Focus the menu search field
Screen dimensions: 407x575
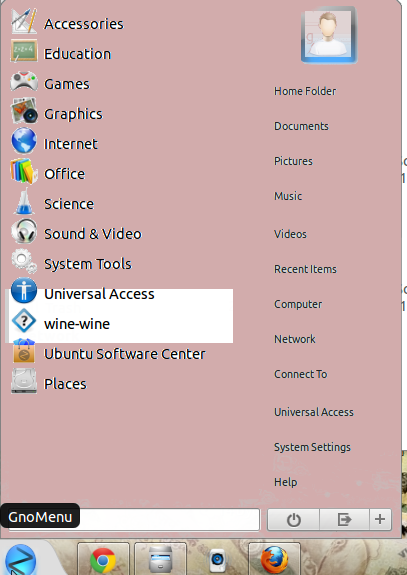pyautogui.click(x=134, y=519)
